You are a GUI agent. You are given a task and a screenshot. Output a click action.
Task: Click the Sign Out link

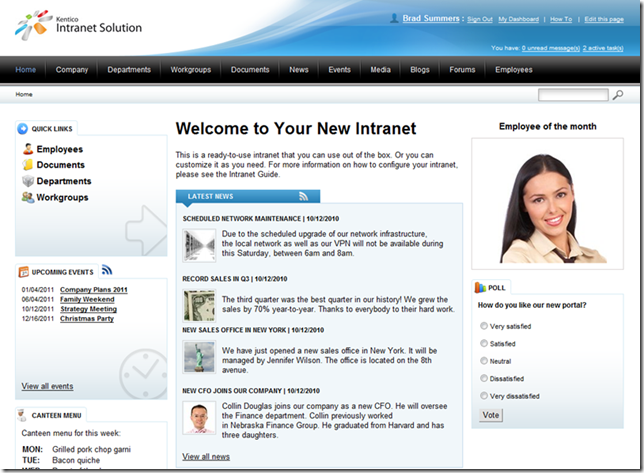coord(480,19)
